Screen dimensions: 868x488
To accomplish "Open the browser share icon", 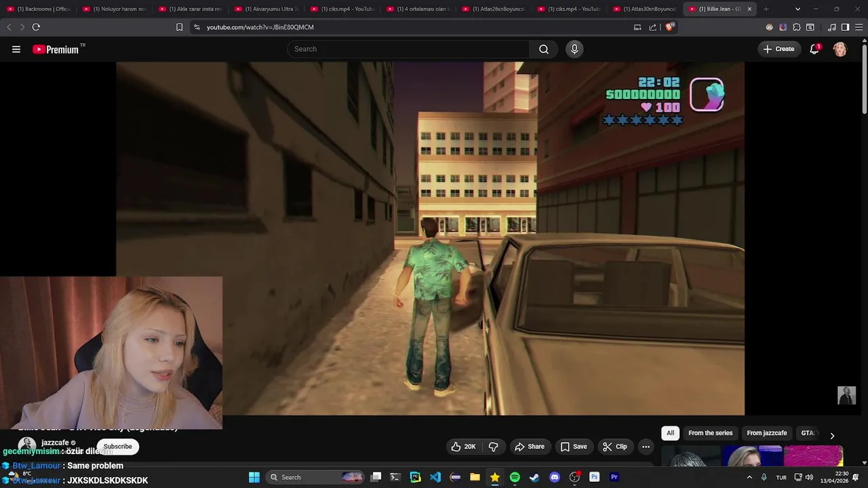I will [x=652, y=27].
